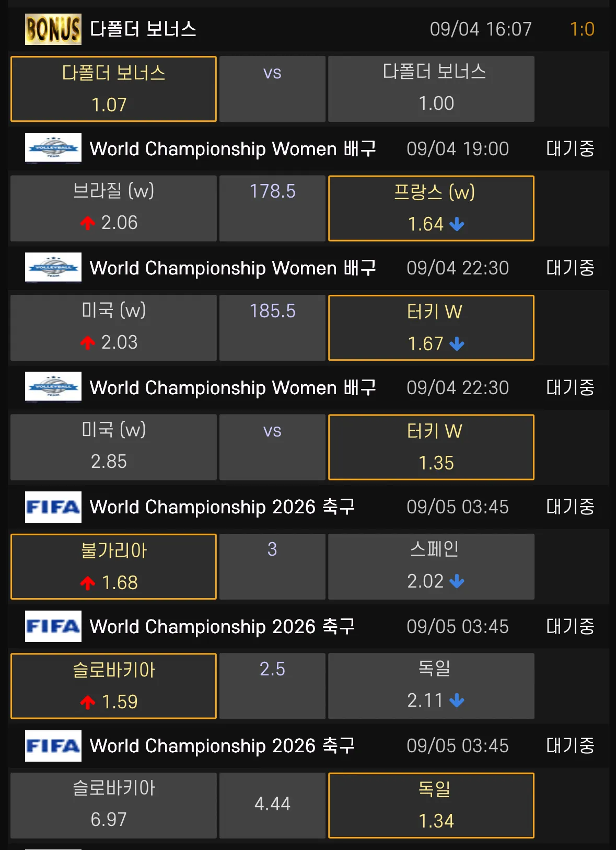The image size is (616, 850).
Task: Click the volleyball logo beside the 19:00 match
Action: 53,148
